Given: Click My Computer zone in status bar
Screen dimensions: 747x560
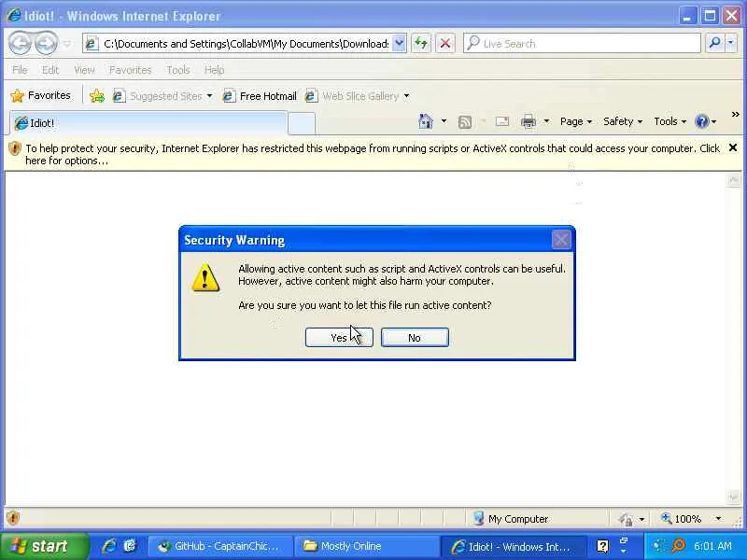Looking at the screenshot, I should pyautogui.click(x=511, y=519).
